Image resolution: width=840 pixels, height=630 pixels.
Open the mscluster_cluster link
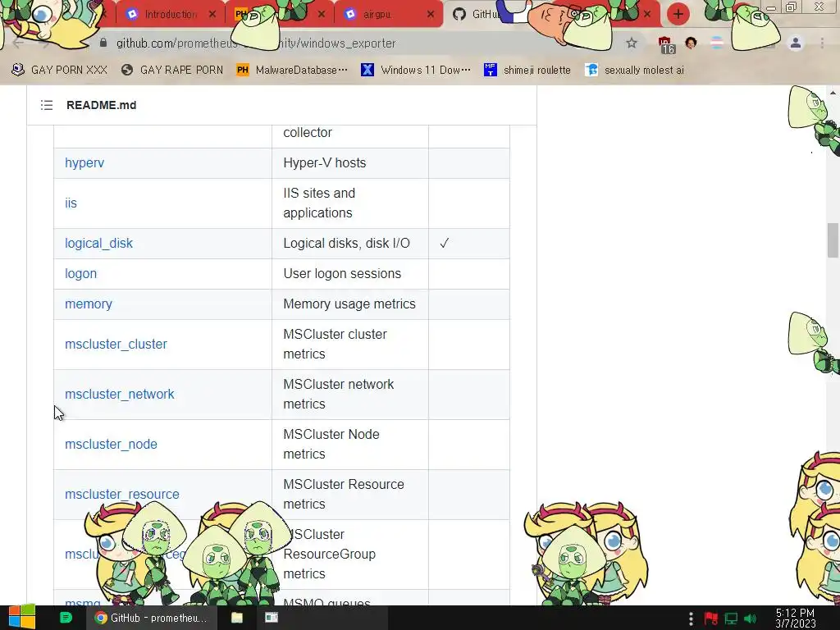[116, 344]
